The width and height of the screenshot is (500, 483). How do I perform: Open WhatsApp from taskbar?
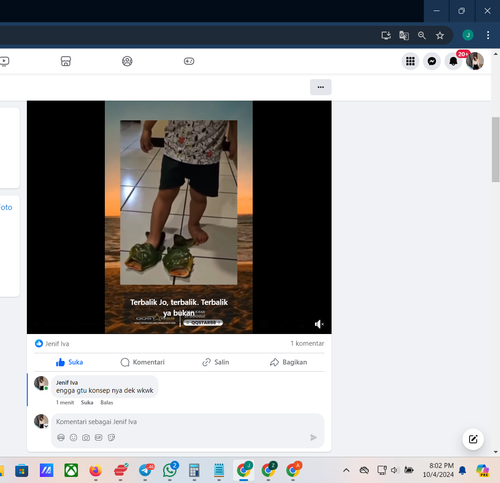coord(170,470)
